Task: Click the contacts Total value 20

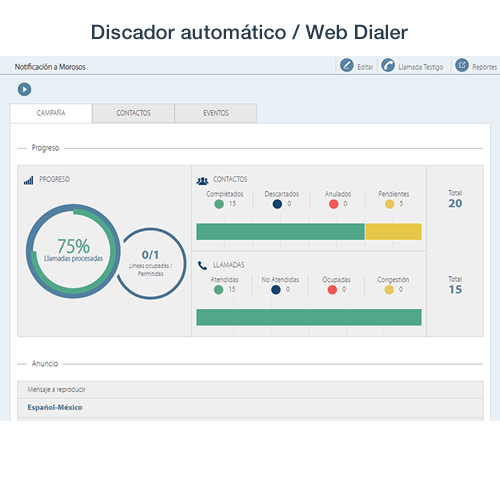Action: click(x=455, y=203)
